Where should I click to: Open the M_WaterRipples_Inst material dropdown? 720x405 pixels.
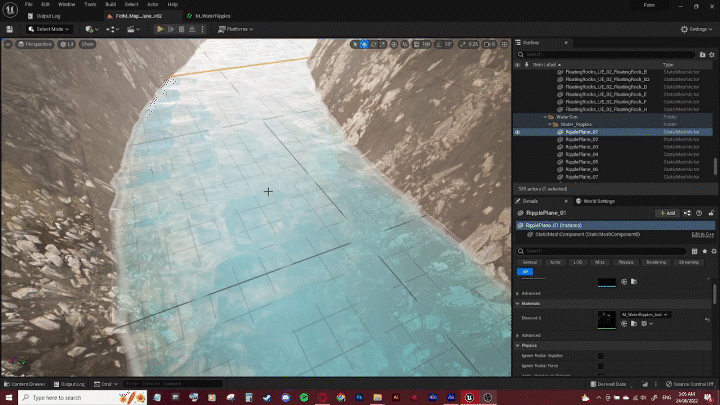(645, 315)
